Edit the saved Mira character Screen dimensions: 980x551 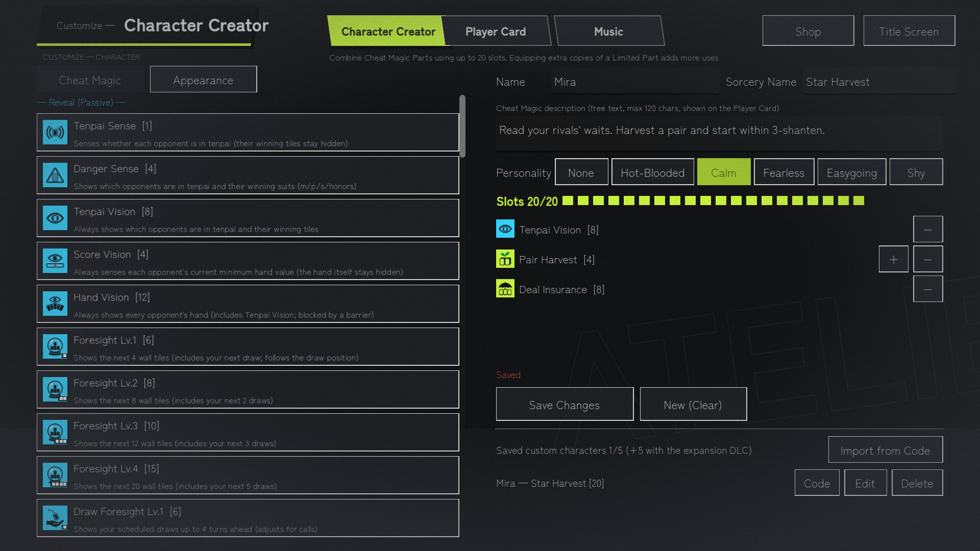pyautogui.click(x=865, y=483)
